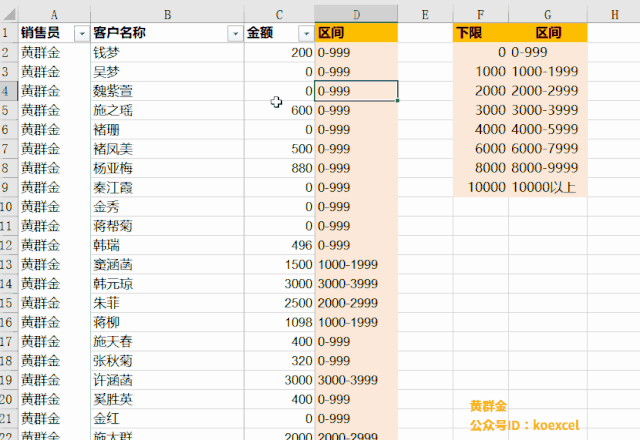
Task: Click amount cell 1500
Action: pos(280,264)
